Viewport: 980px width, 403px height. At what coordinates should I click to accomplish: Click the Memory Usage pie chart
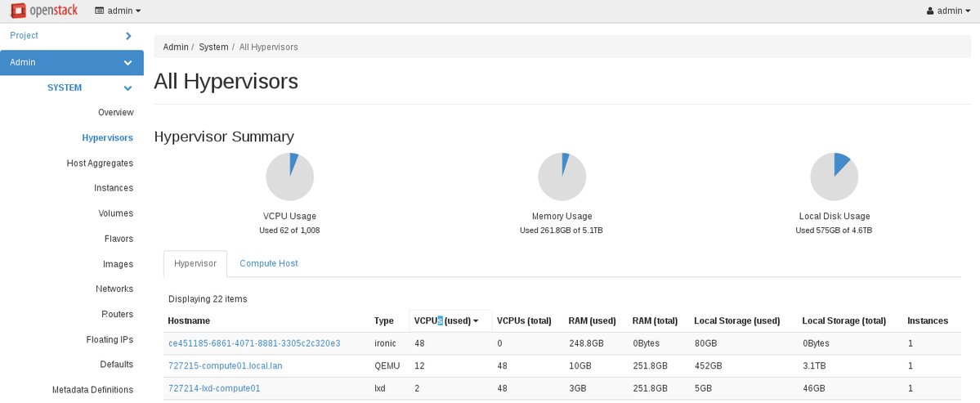(x=562, y=177)
